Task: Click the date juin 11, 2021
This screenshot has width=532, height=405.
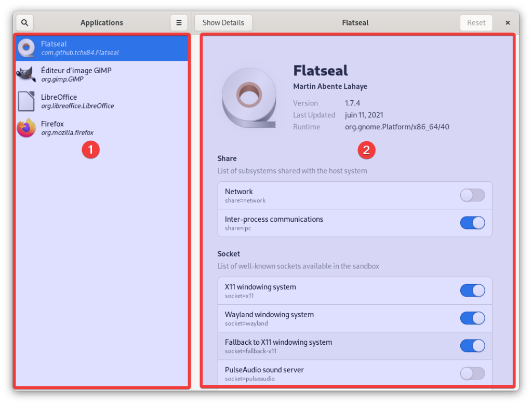Action: (x=364, y=115)
